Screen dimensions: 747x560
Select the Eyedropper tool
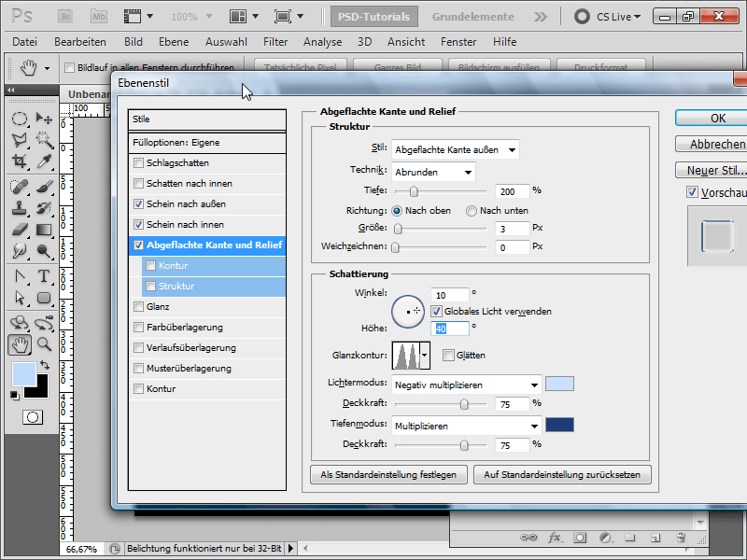tap(44, 161)
